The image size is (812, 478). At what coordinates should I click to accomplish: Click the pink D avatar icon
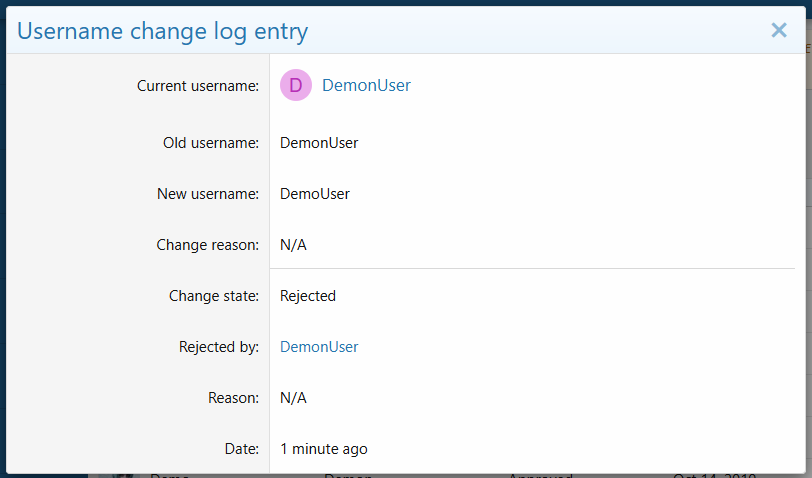tap(296, 86)
